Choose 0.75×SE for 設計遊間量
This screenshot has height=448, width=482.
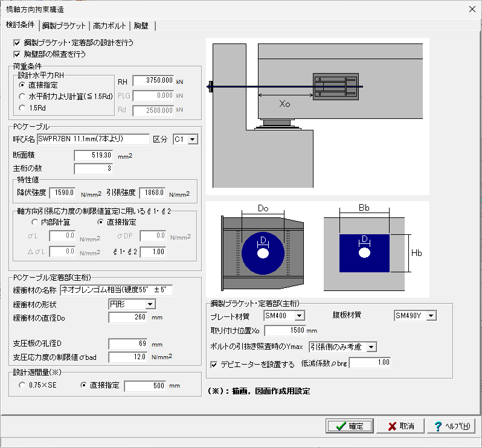[23, 385]
